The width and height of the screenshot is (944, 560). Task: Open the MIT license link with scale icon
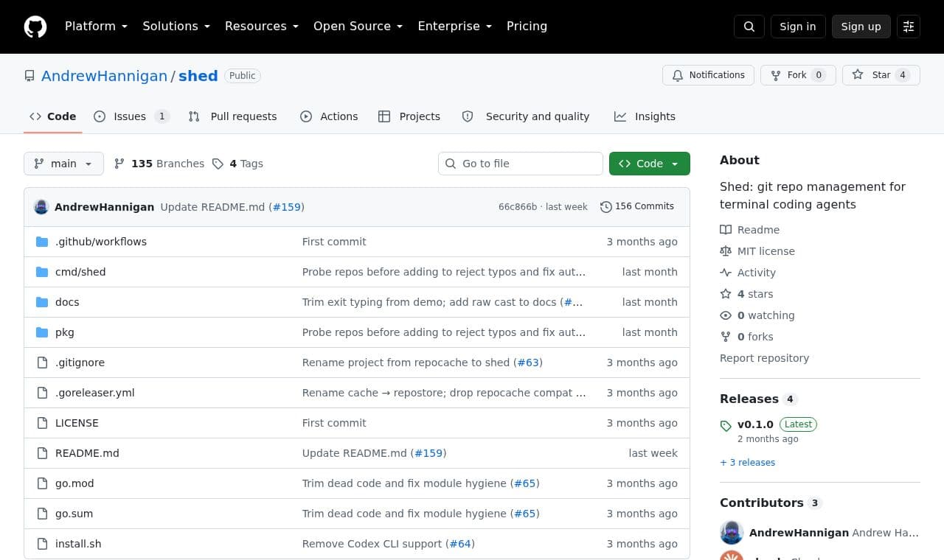(757, 251)
